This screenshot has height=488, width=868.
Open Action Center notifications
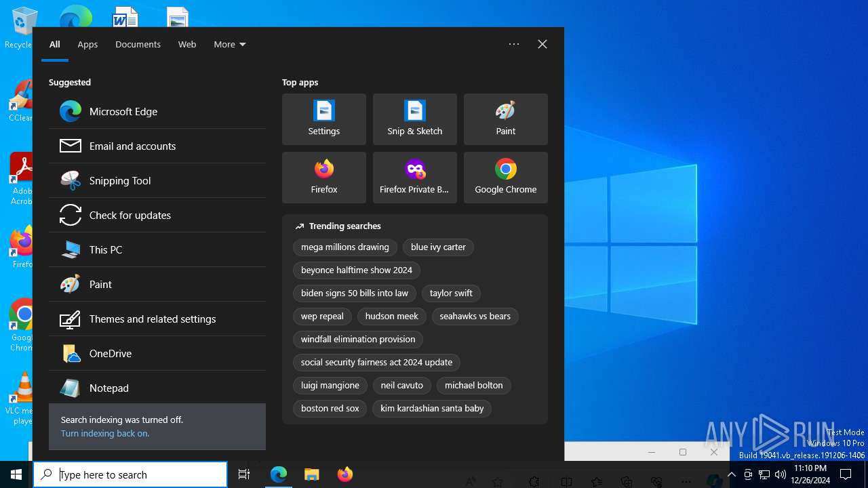(x=846, y=474)
